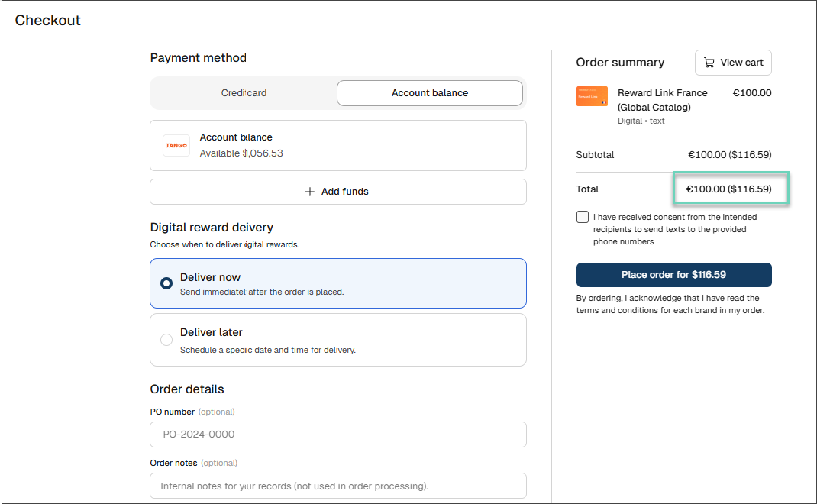Screen dimensions: 817x504
Task: Switch to the Credit card tab
Action: point(244,92)
